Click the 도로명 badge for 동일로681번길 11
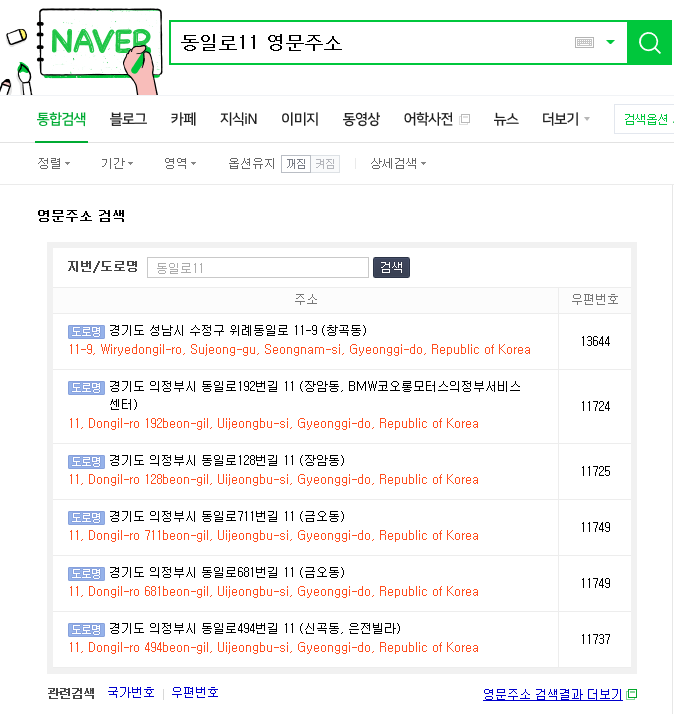The width and height of the screenshot is (674, 714). [x=86, y=574]
